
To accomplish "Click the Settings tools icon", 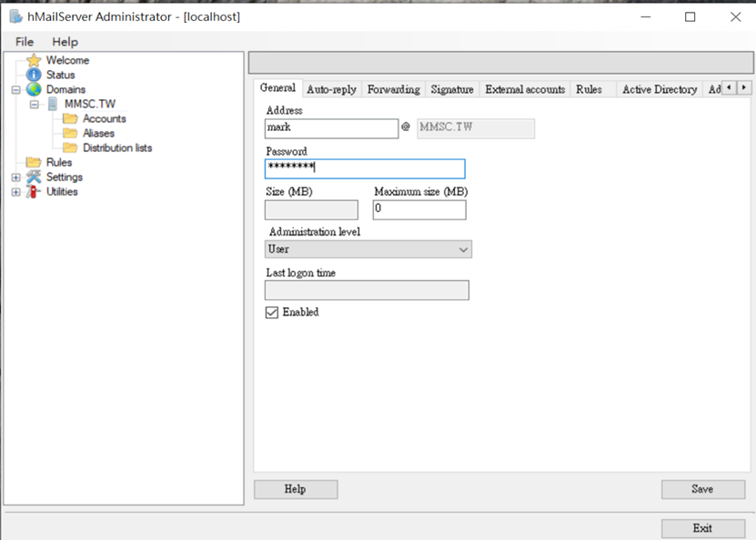I will [x=34, y=176].
